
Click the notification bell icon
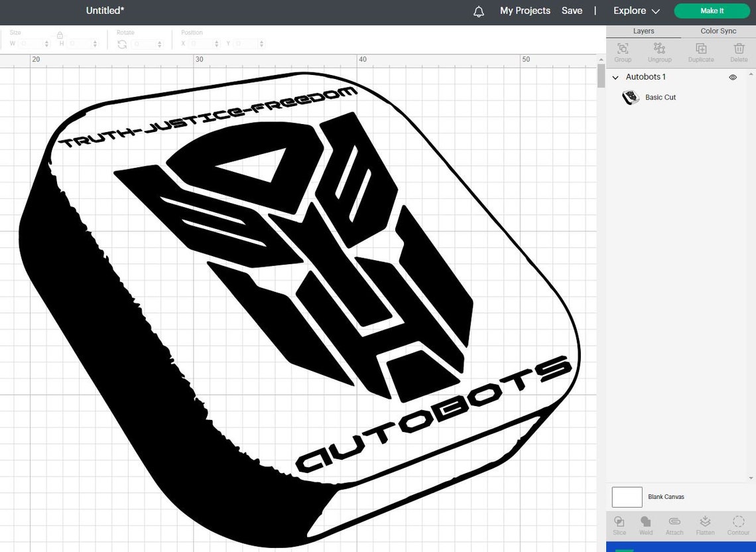coord(479,11)
